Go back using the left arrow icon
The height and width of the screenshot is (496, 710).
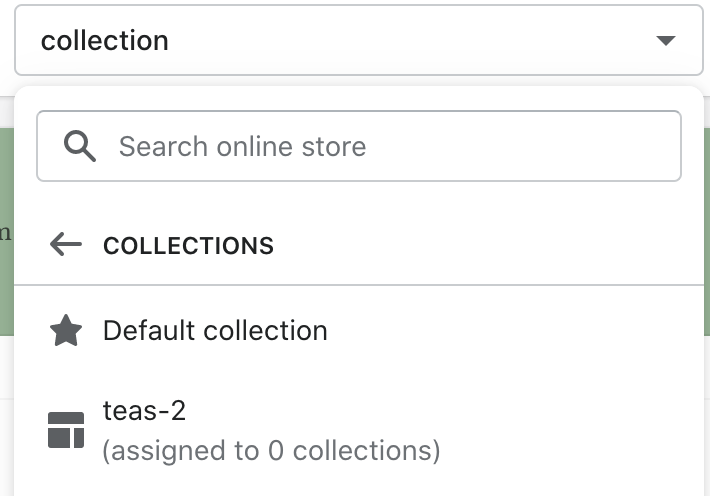coord(65,245)
